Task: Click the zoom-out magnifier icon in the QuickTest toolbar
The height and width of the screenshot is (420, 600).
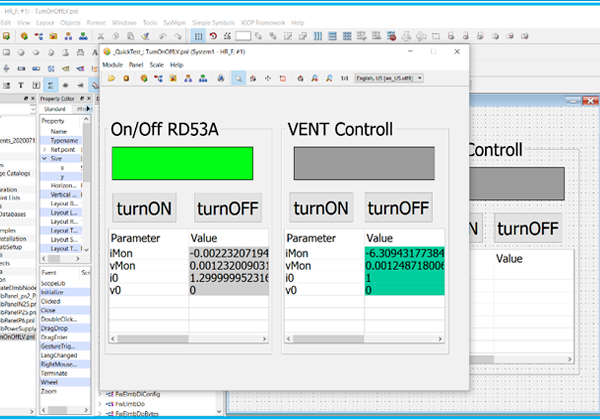Action: [x=329, y=78]
